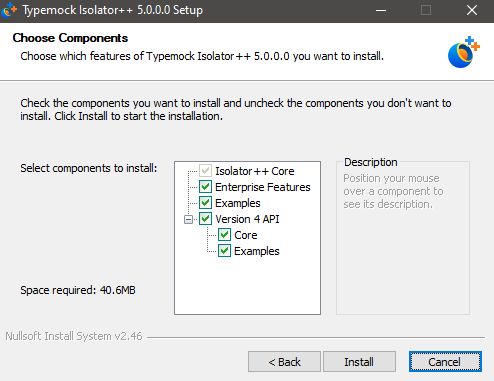Uncheck the Enterprise Features checkbox

205,187
